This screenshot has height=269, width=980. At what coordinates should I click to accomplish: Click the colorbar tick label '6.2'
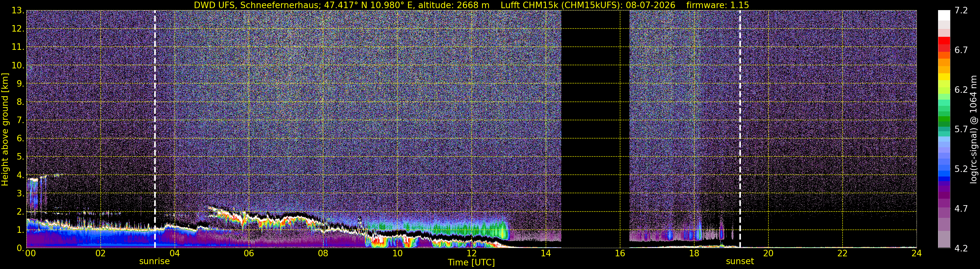click(961, 90)
